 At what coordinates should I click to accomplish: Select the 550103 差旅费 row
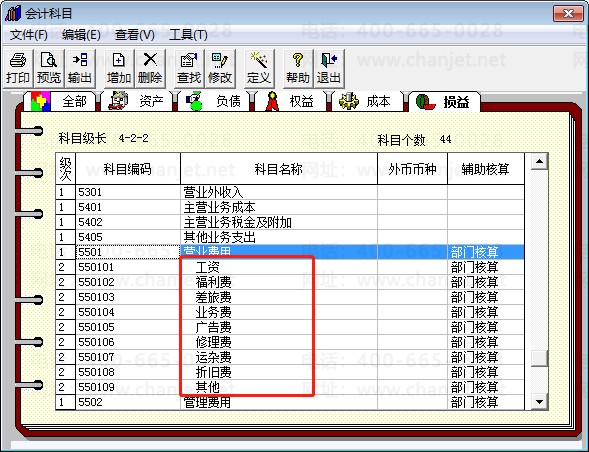[290, 297]
